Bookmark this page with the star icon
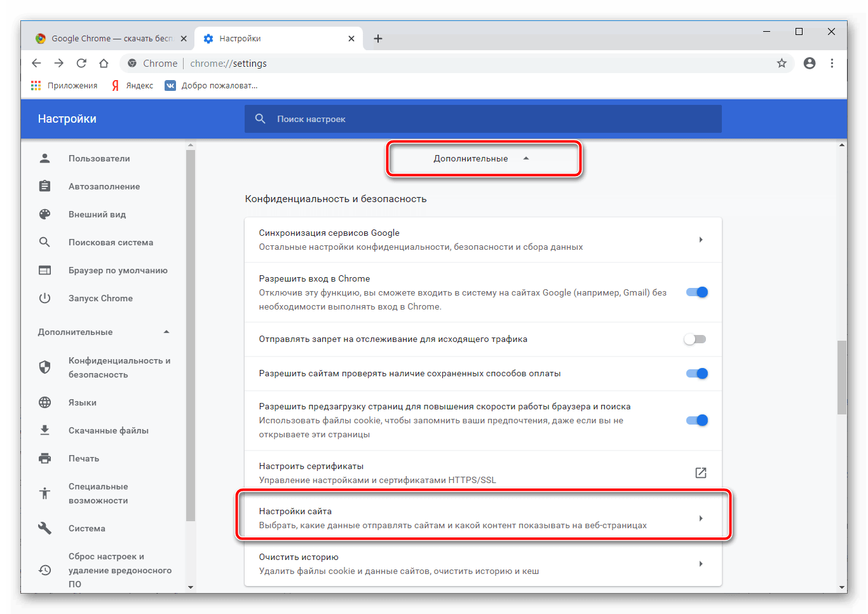The width and height of the screenshot is (868, 614). (782, 63)
